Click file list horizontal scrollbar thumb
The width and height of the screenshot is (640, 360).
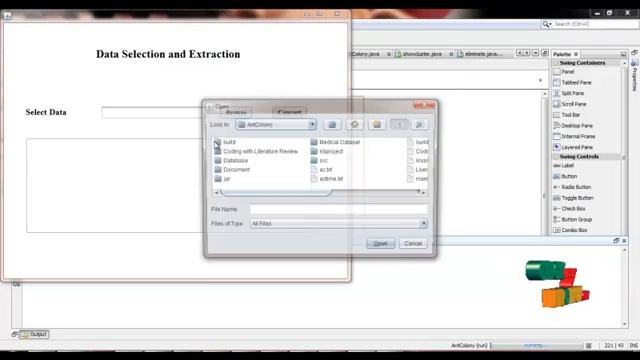tap(276, 192)
